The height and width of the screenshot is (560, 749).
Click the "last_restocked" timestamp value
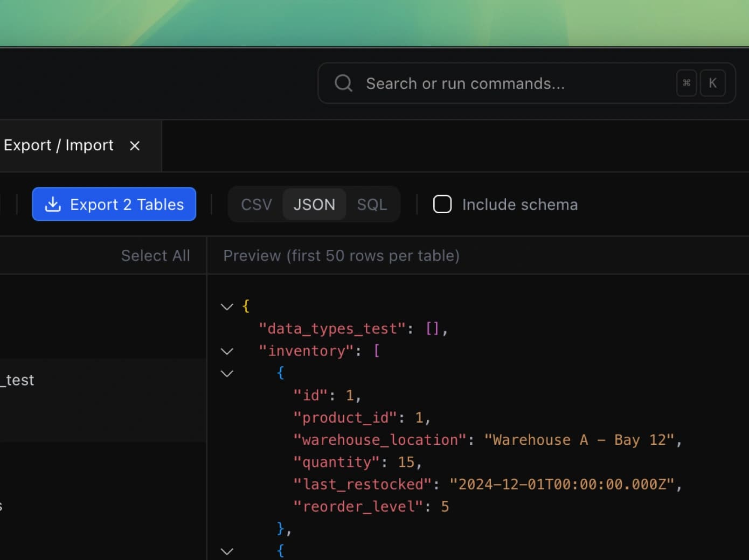pos(561,485)
